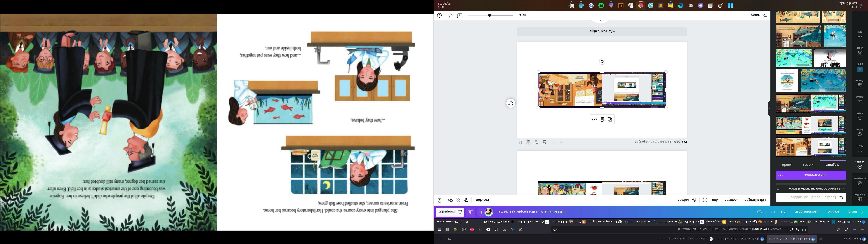This screenshot has width=868, height=244.
Task: Open the Windows Start button on taskbar
Action: (730, 6)
